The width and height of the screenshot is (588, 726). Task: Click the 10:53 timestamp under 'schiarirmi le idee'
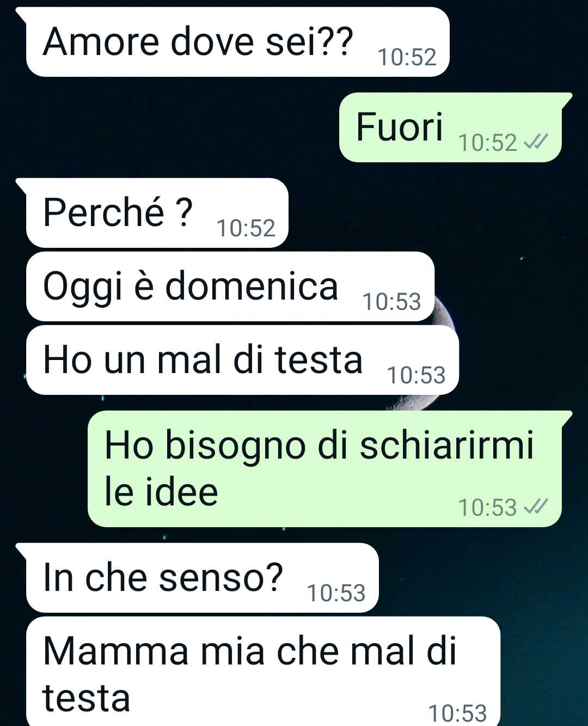click(x=488, y=508)
